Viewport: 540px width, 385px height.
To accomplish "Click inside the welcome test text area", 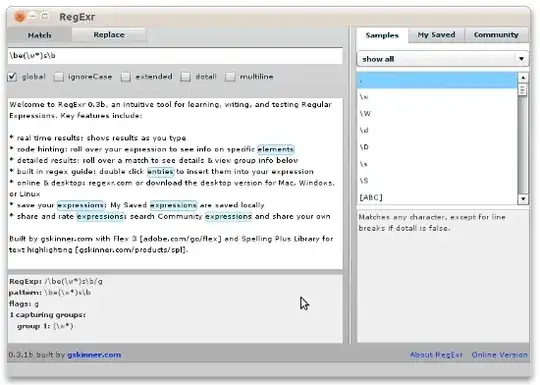I will click(x=175, y=184).
